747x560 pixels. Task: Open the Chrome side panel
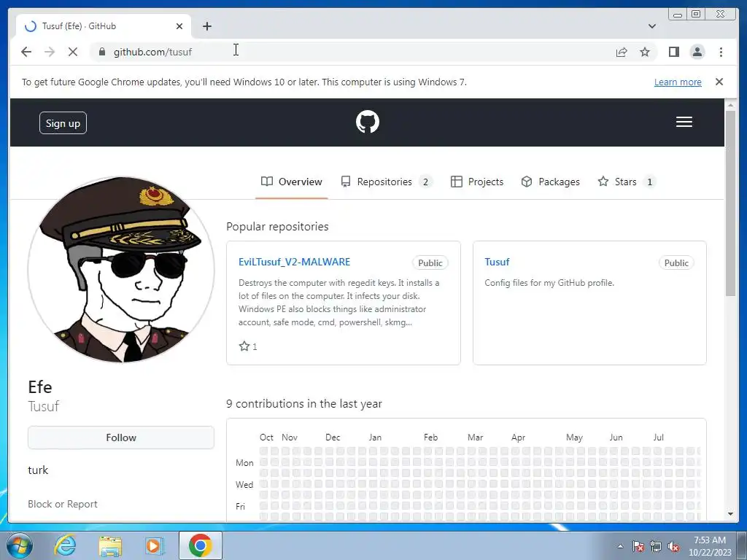[673, 52]
